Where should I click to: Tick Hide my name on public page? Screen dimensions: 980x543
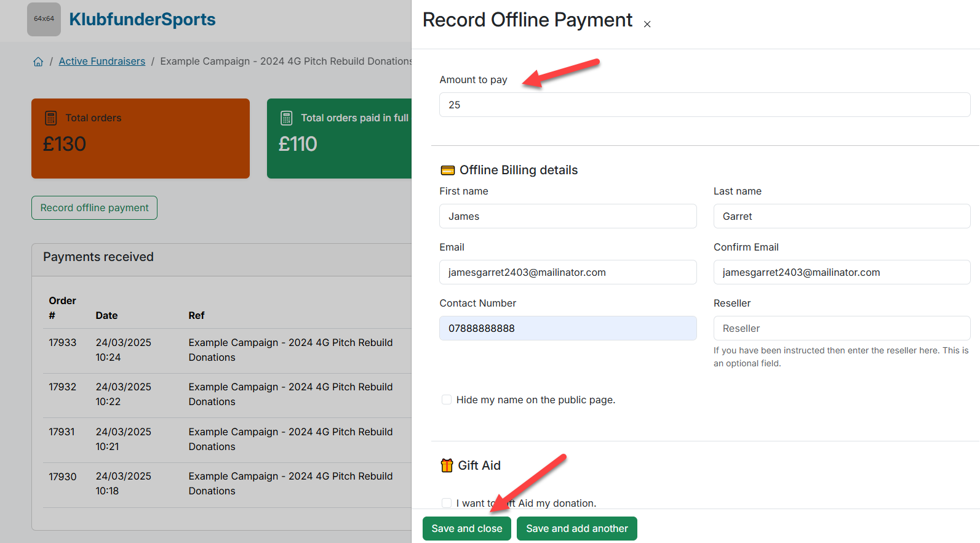click(447, 400)
